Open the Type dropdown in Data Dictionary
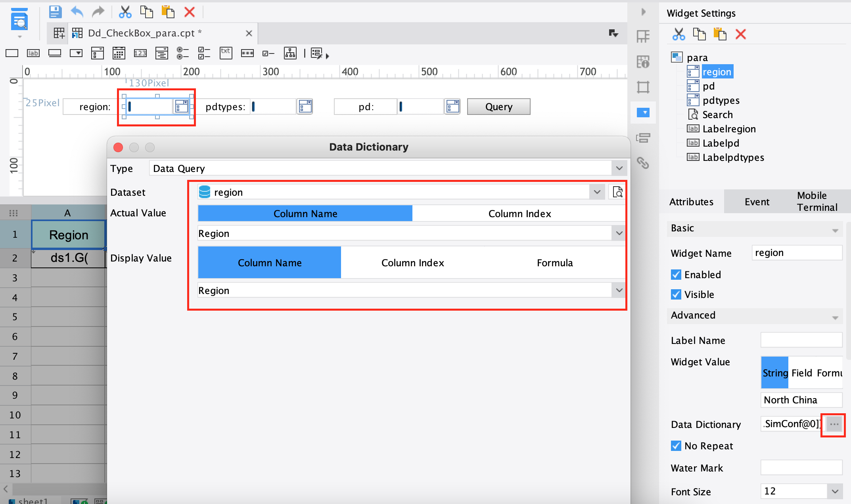Screen dimensions: 851x504 pos(619,168)
